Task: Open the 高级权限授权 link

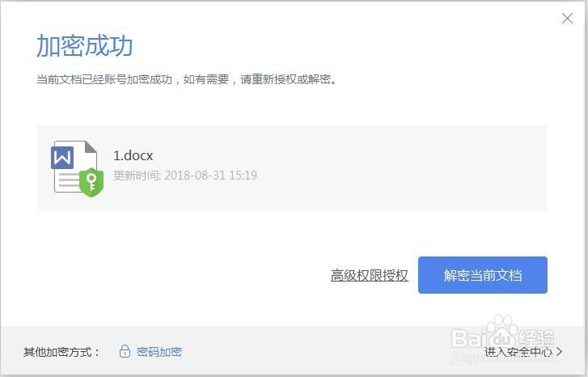Action: (x=370, y=275)
